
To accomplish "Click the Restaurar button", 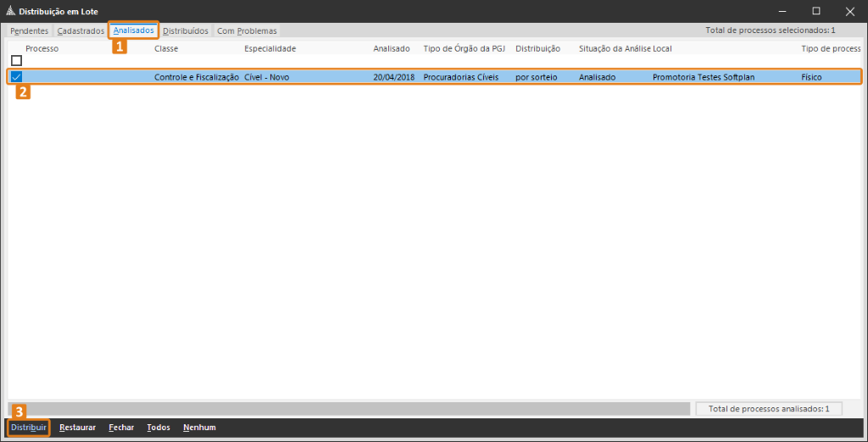I will pyautogui.click(x=77, y=428).
